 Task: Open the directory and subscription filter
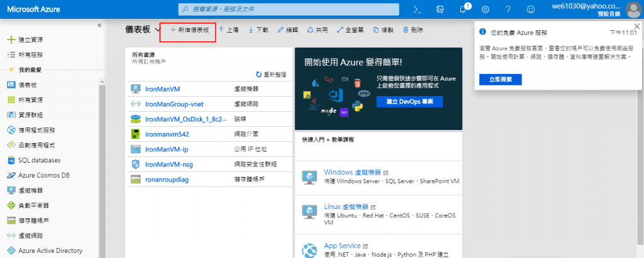[440, 9]
